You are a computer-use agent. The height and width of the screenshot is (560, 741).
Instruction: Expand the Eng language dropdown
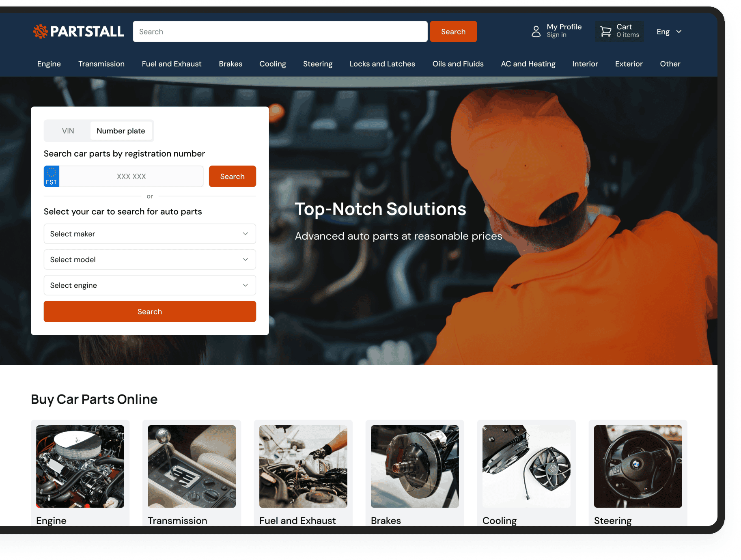pyautogui.click(x=669, y=32)
